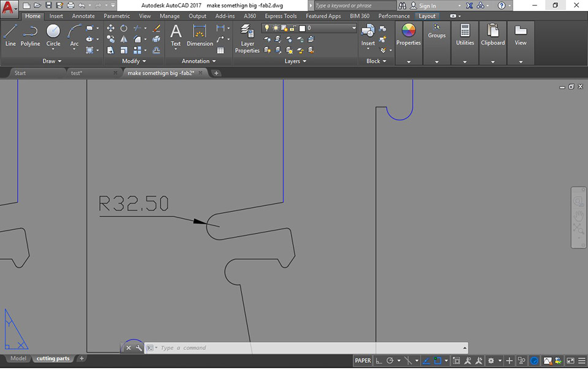The width and height of the screenshot is (588, 380).
Task: Insert a Table annotation
Action: pos(221,50)
